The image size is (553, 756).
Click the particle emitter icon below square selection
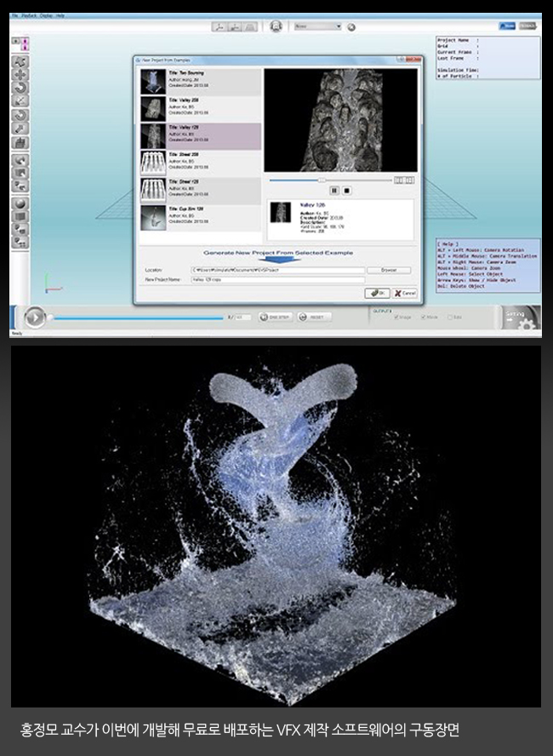pos(20,186)
